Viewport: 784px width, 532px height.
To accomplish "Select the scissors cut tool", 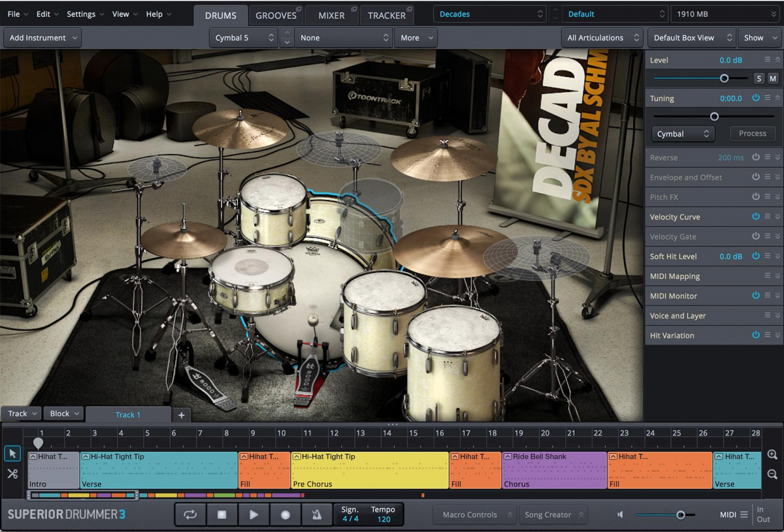I will coord(12,474).
